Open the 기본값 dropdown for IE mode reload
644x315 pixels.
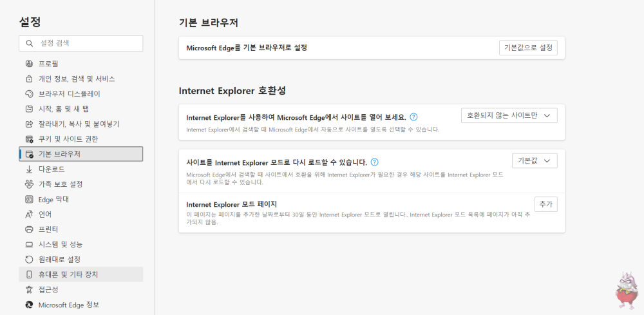pos(535,160)
